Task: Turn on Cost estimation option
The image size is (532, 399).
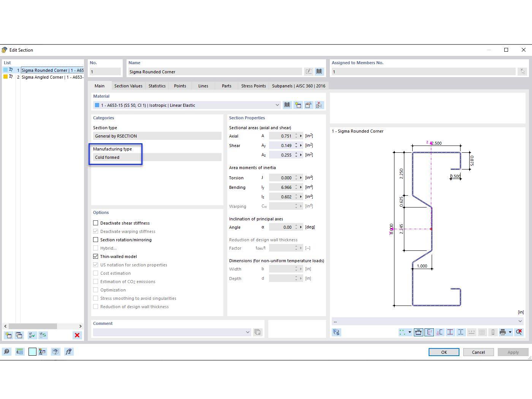Action: click(95, 273)
